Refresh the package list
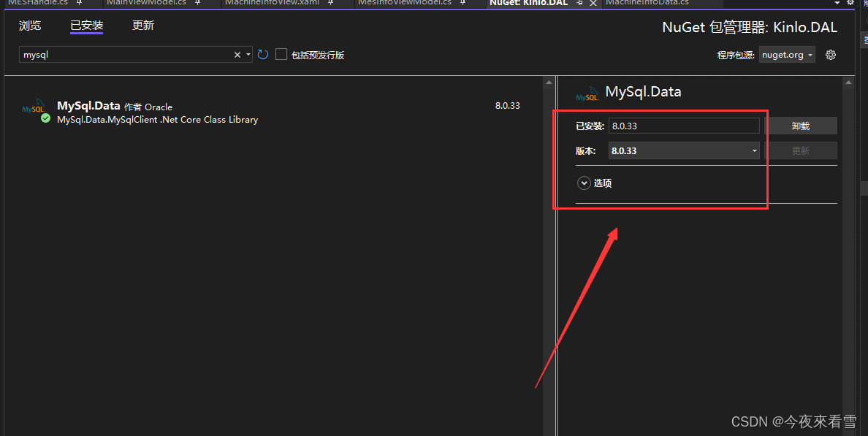This screenshot has height=436, width=868. pos(263,55)
